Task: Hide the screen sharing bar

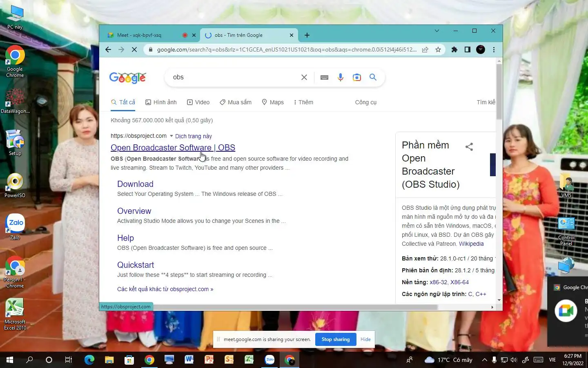Action: tap(365, 339)
